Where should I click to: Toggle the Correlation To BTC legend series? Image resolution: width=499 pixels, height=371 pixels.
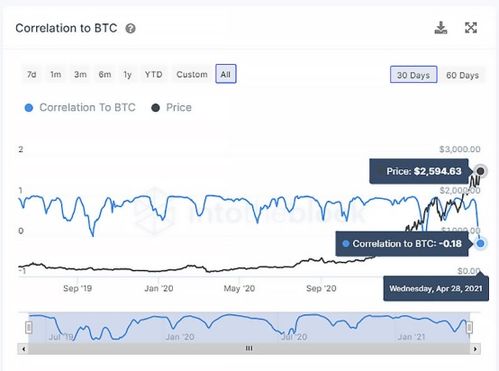tap(80, 108)
